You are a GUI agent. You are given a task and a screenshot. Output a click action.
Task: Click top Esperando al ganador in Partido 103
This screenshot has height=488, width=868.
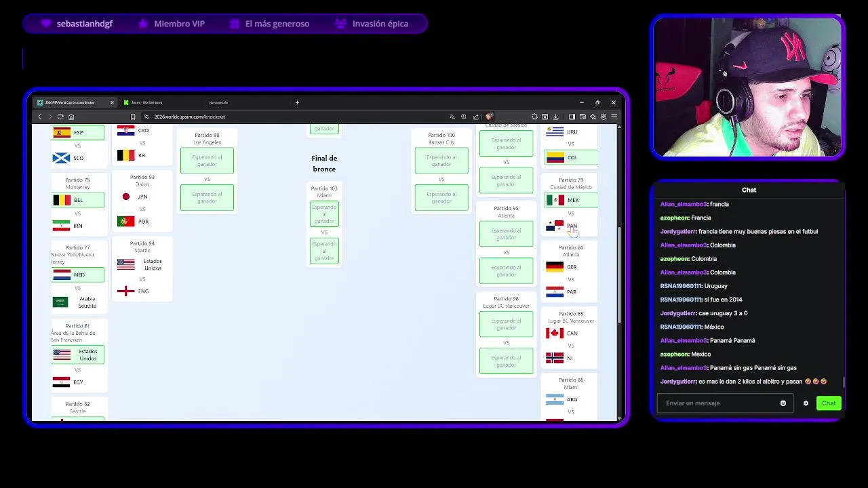[x=324, y=214]
